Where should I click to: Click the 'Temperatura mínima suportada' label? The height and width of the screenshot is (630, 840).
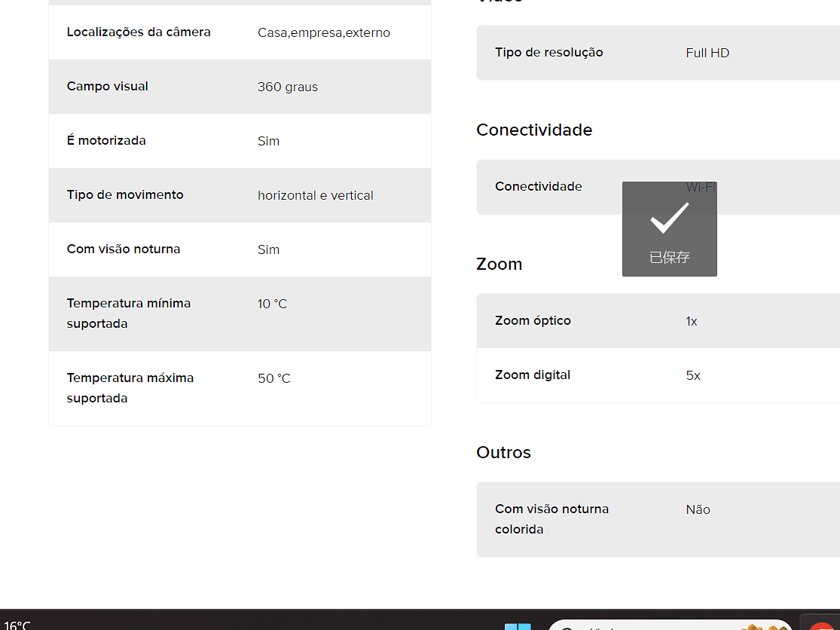[129, 313]
